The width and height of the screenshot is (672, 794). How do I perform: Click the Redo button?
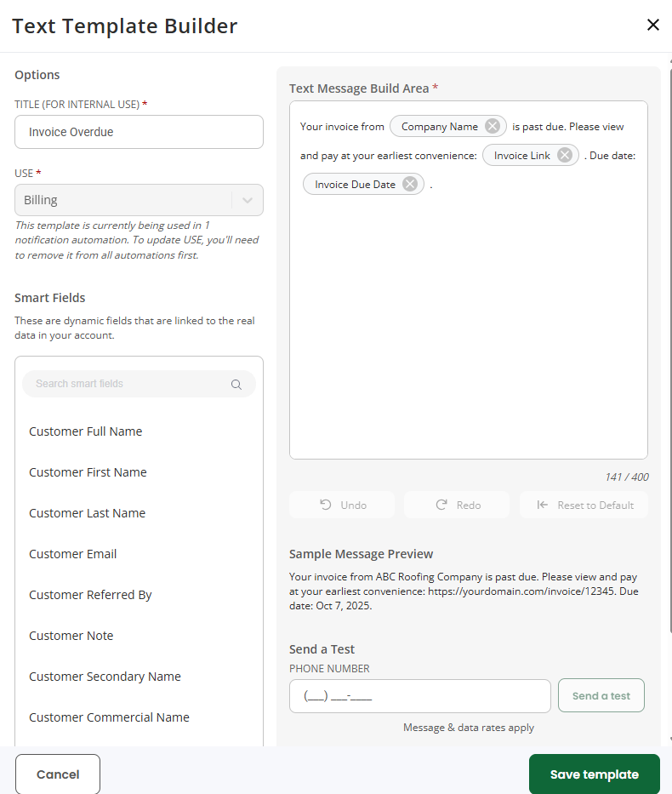[457, 505]
